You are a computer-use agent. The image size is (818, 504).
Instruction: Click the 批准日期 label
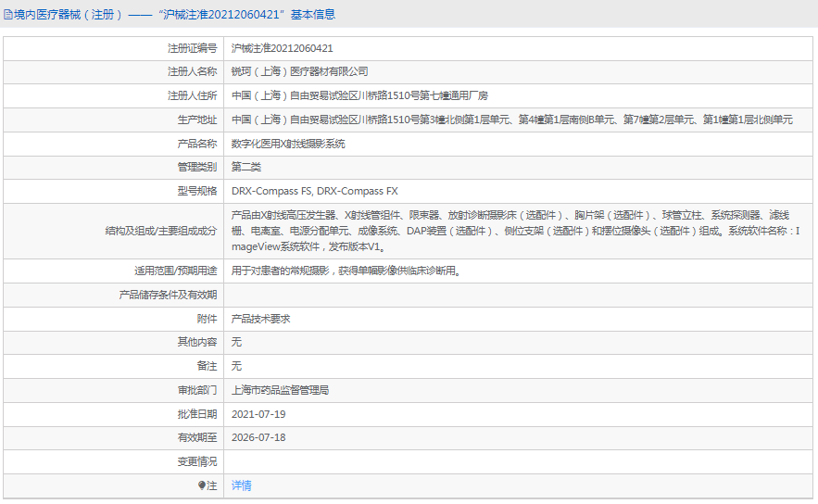197,414
